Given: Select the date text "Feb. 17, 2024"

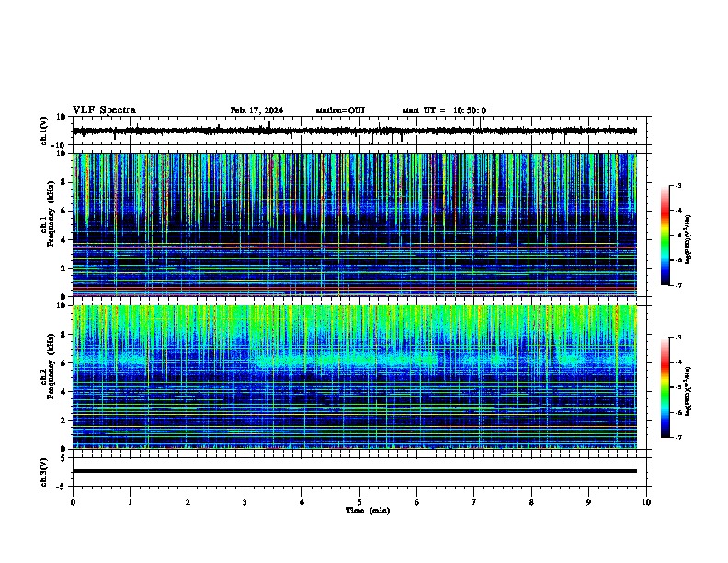Looking at the screenshot, I should point(256,110).
